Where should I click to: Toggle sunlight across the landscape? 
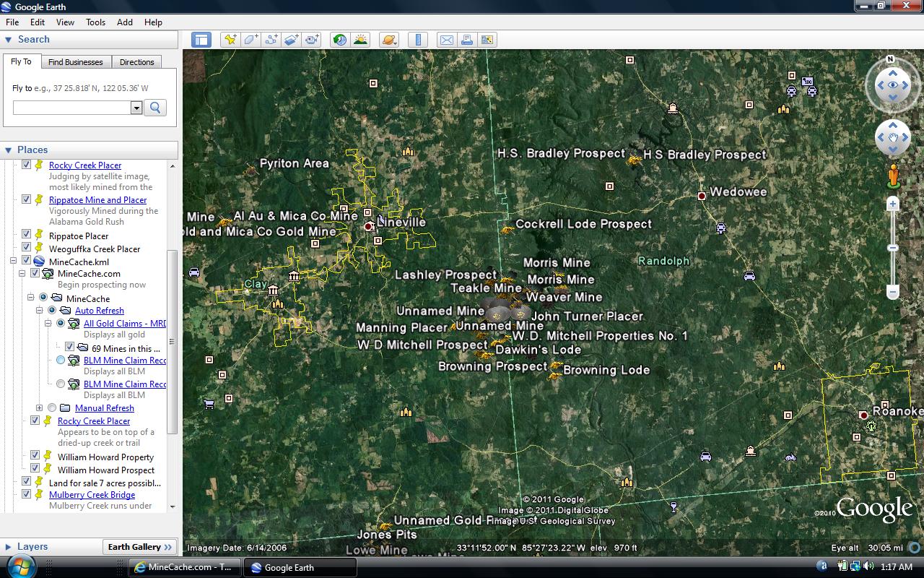tap(359, 40)
